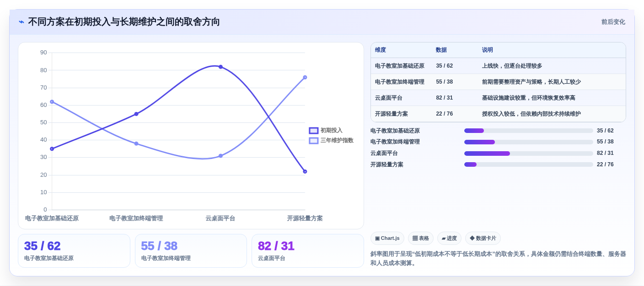Click description 授权投入较低，但依赖内部技术持续维护
Viewport: 644px width, 286px height.
(531, 114)
